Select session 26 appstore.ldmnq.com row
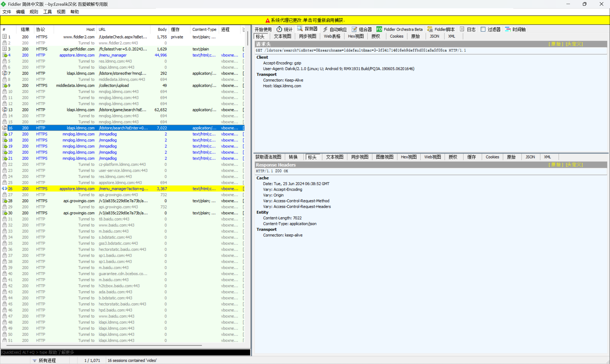Image resolution: width=610 pixels, height=364 pixels. tap(123, 189)
